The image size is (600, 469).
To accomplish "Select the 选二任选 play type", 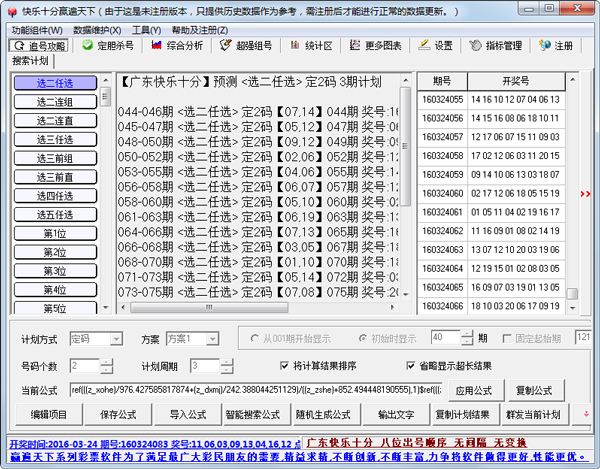I will click(x=55, y=83).
